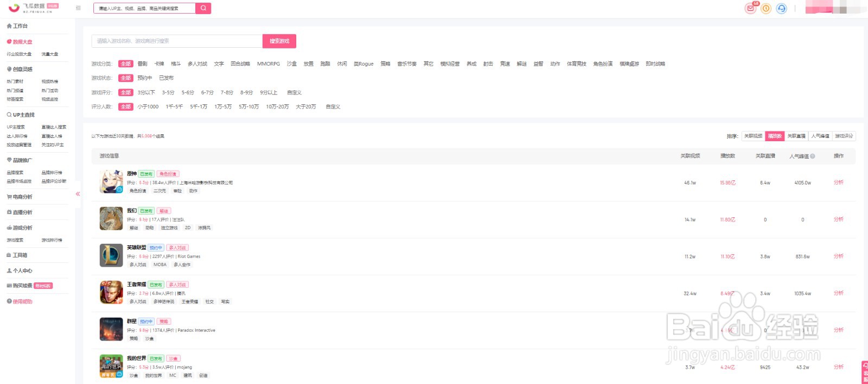Expand 游戏分析 sidebar section

(x=20, y=228)
